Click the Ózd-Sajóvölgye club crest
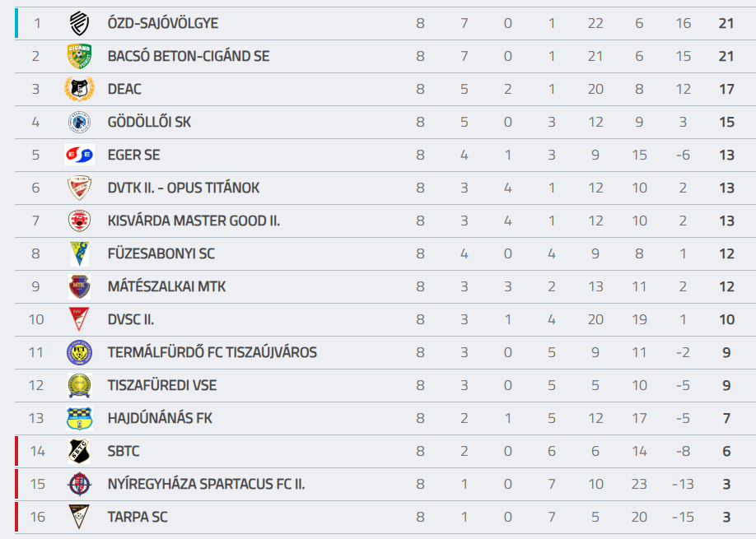Viewport: 756px width, 539px height. pos(79,23)
